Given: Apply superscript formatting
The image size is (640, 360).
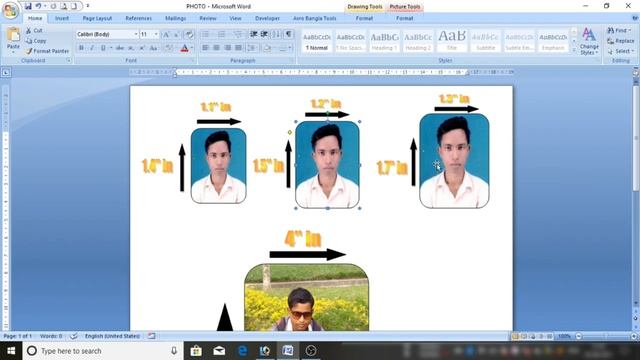Looking at the screenshot, I should (142, 48).
